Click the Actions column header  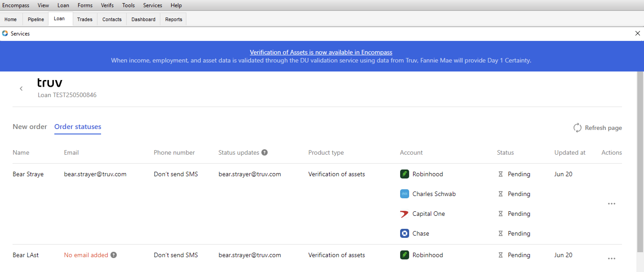(611, 152)
